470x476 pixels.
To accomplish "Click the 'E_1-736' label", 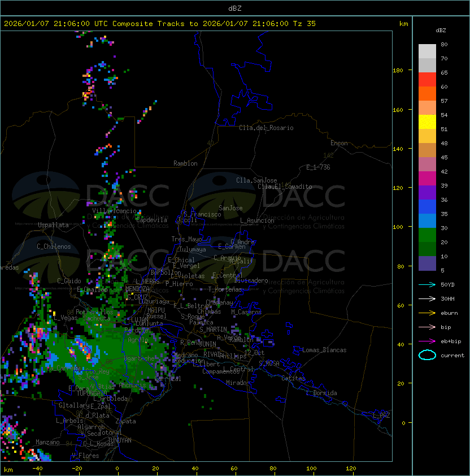I will pos(318,167).
